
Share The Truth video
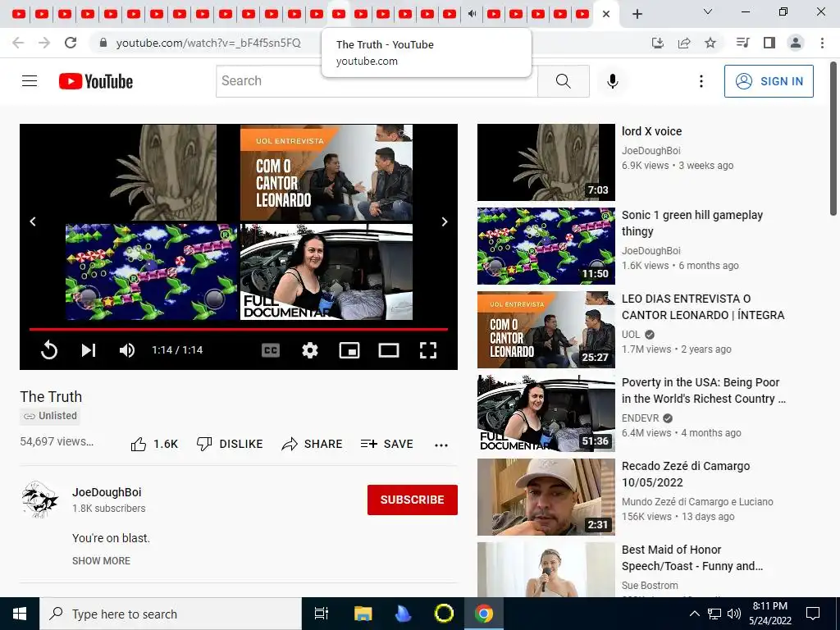coord(312,444)
